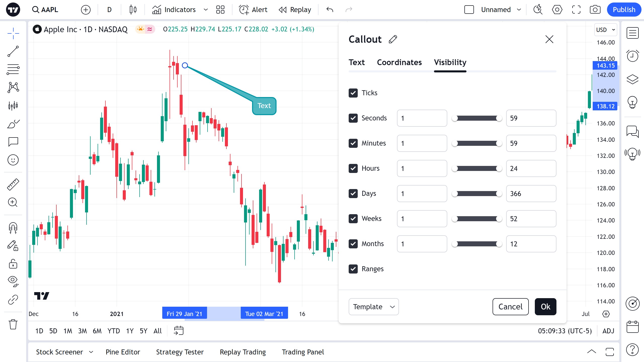Click the undo arrow

click(330, 10)
